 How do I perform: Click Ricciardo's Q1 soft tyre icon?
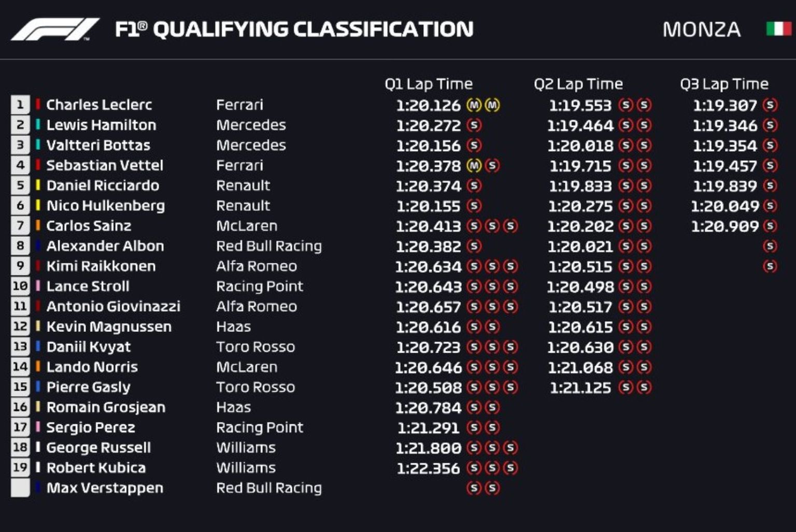(474, 186)
